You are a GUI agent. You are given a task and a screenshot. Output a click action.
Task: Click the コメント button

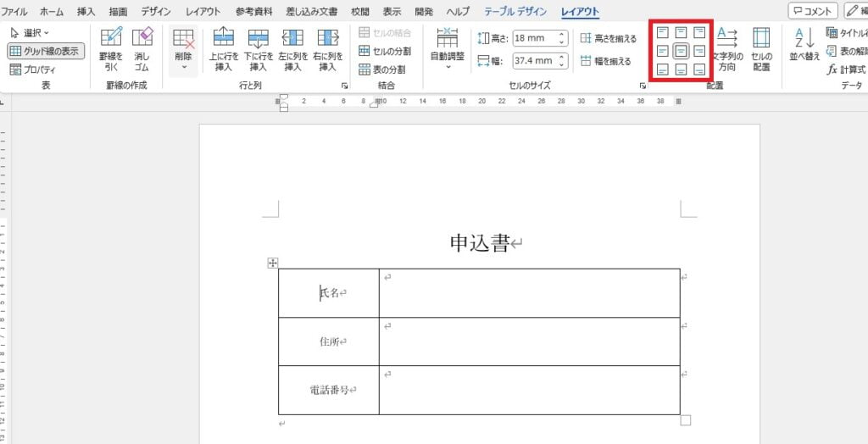[813, 11]
